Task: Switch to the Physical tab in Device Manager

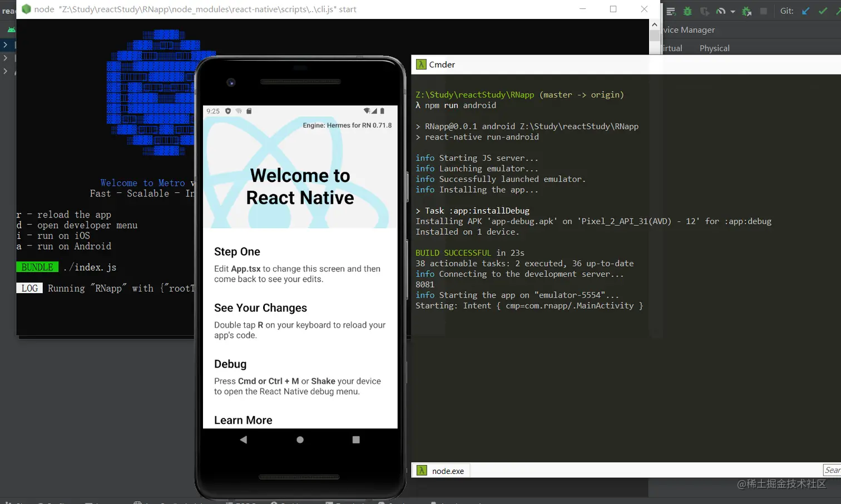Action: tap(714, 48)
